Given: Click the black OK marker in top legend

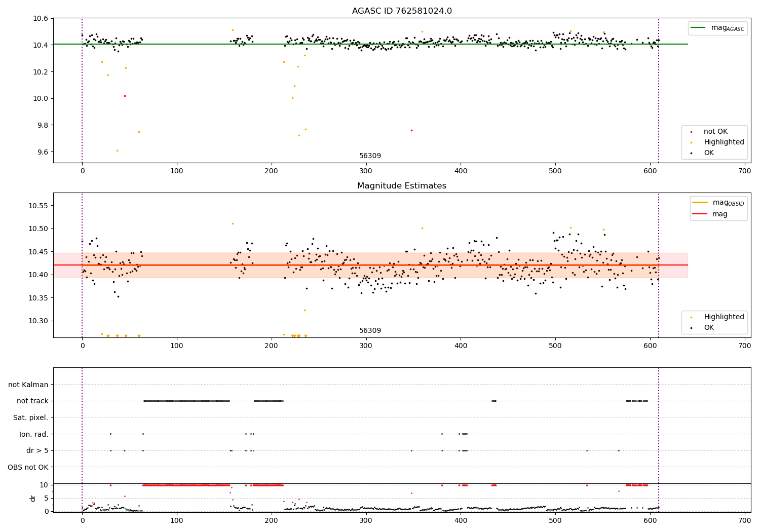Looking at the screenshot, I should coord(692,153).
